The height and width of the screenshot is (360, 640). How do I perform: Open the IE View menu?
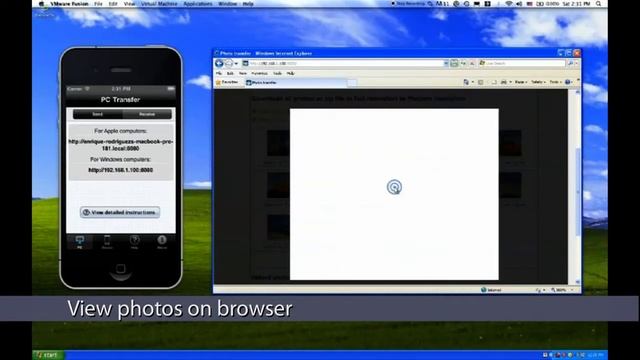point(243,73)
